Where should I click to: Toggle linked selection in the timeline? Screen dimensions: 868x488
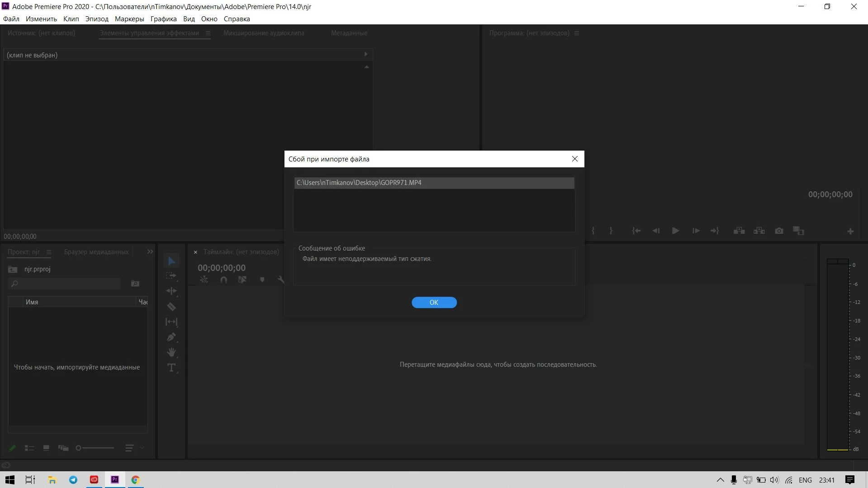coord(242,280)
